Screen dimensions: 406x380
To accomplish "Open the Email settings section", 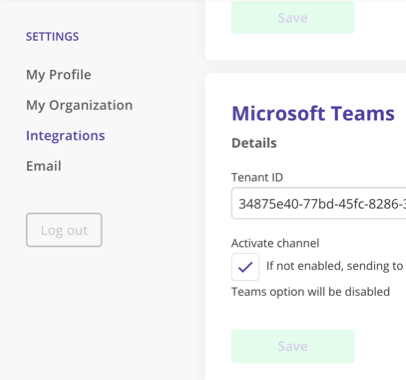I will (x=44, y=166).
